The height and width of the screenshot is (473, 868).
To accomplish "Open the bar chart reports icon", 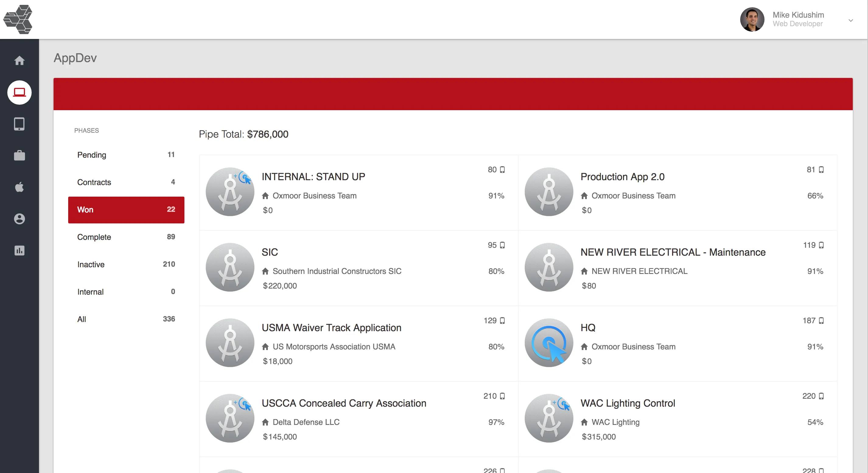I will click(x=19, y=251).
